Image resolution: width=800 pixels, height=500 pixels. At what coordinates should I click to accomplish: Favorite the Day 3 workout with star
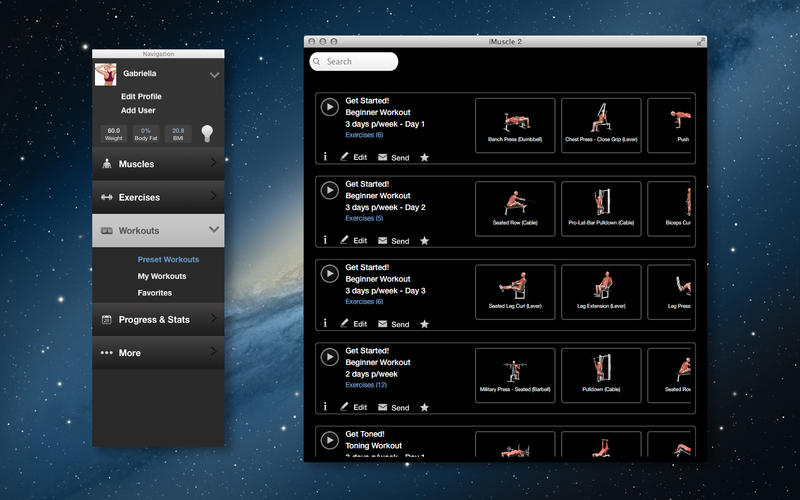point(424,323)
